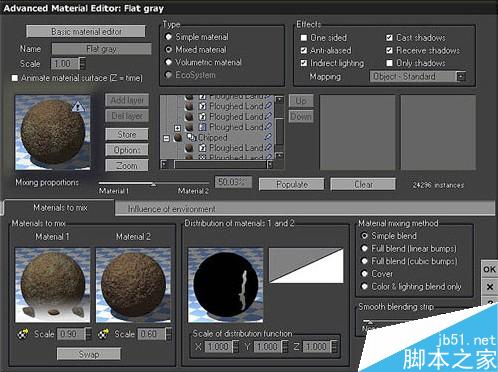Toggle the Anti-aliased checkbox

(x=304, y=50)
